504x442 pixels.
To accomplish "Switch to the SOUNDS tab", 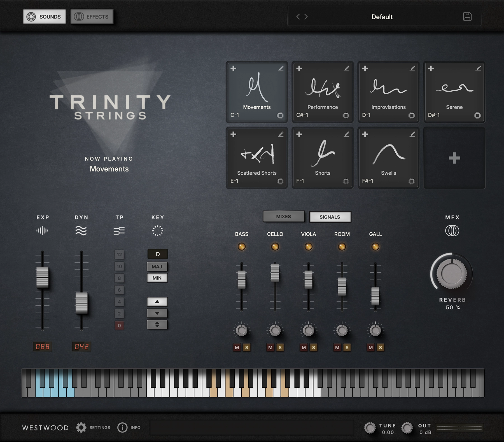I will pos(44,17).
